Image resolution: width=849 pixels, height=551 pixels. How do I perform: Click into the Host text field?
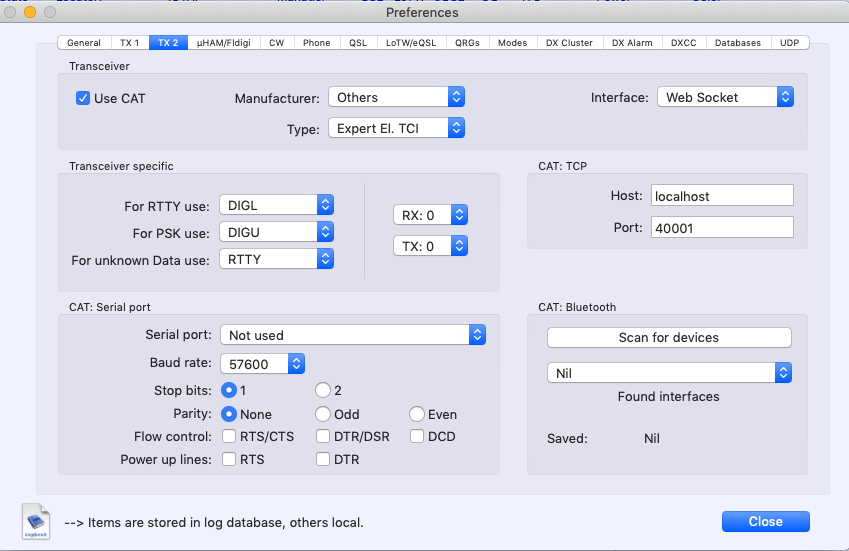721,196
